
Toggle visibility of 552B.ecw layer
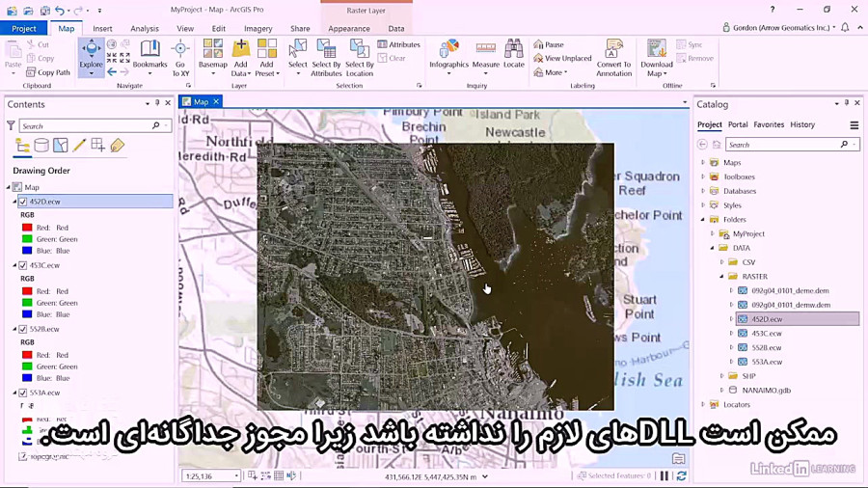pyautogui.click(x=23, y=329)
